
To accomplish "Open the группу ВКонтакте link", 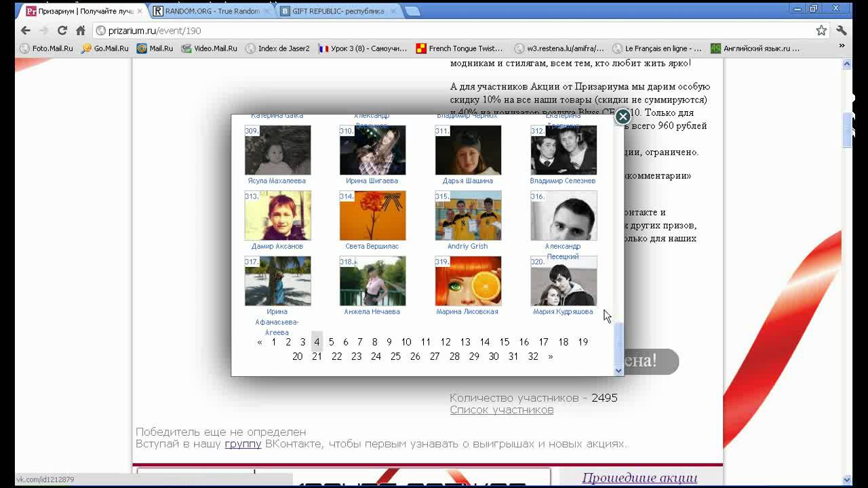I will coord(243,444).
